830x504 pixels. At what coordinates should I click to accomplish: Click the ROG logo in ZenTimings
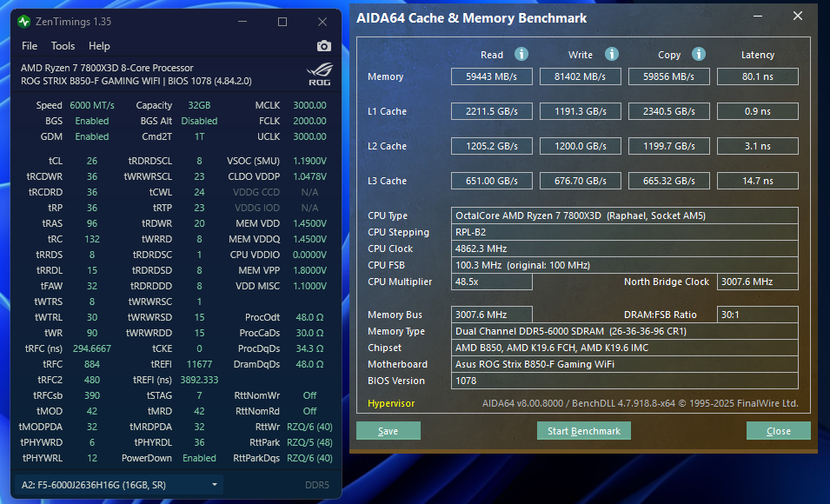point(319,74)
